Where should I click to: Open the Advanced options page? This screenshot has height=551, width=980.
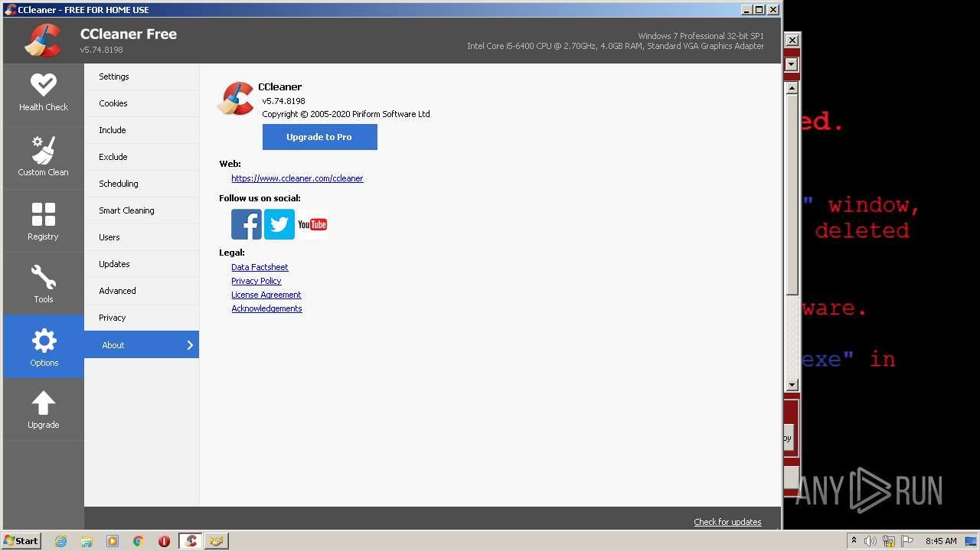click(x=142, y=291)
